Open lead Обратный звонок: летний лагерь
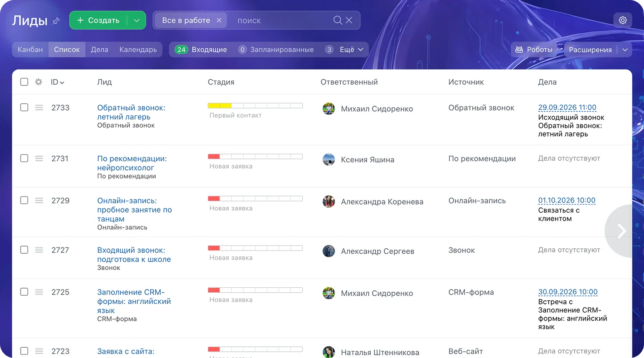This screenshot has width=644, height=358. tap(131, 112)
